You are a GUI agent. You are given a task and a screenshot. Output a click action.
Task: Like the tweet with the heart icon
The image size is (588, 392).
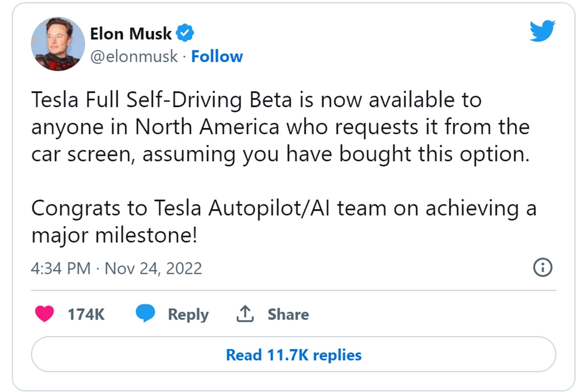coord(45,314)
